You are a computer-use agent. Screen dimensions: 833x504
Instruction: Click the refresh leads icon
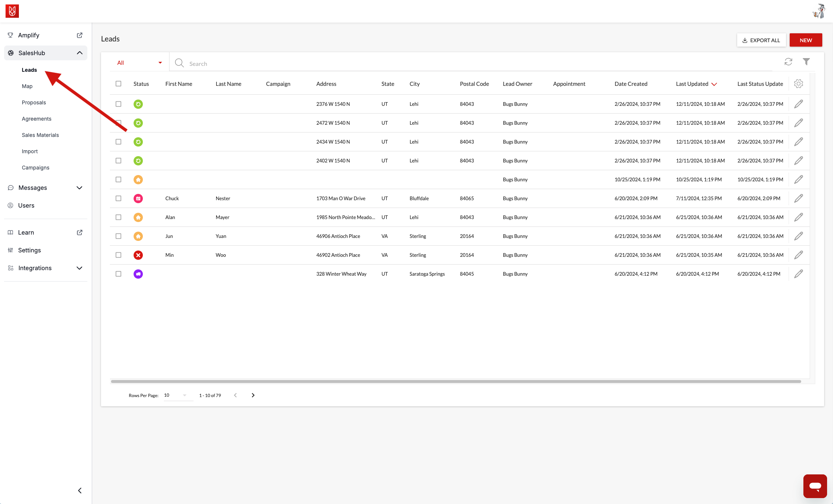pyautogui.click(x=788, y=62)
